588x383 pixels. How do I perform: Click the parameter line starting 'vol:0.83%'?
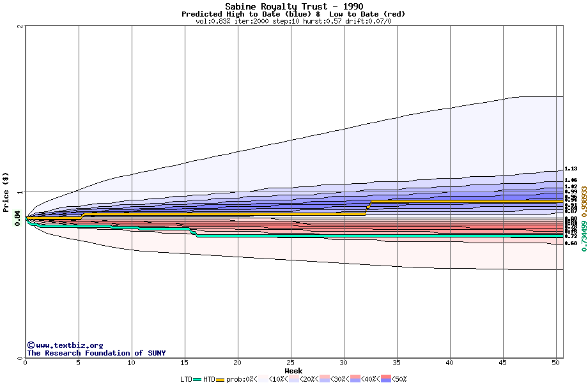click(x=293, y=21)
